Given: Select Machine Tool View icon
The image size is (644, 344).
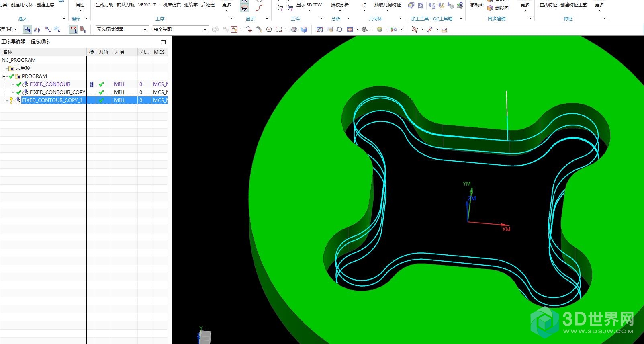Looking at the screenshot, I should (x=37, y=29).
